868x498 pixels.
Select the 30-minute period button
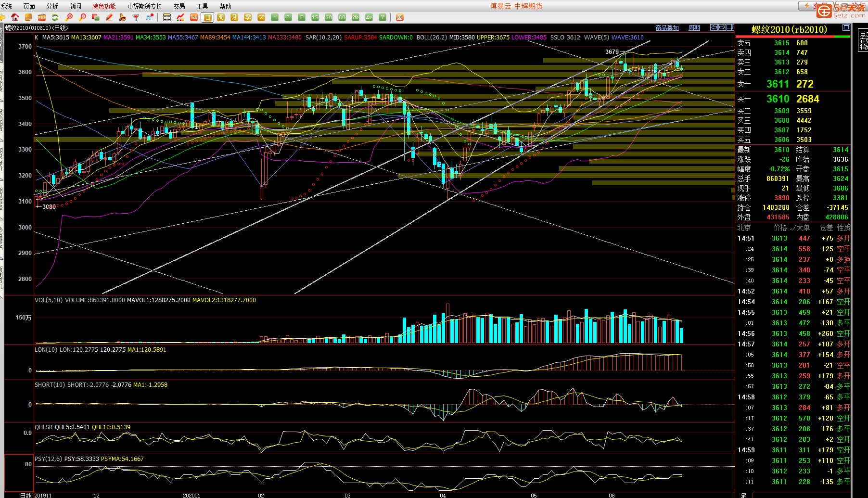(x=329, y=17)
